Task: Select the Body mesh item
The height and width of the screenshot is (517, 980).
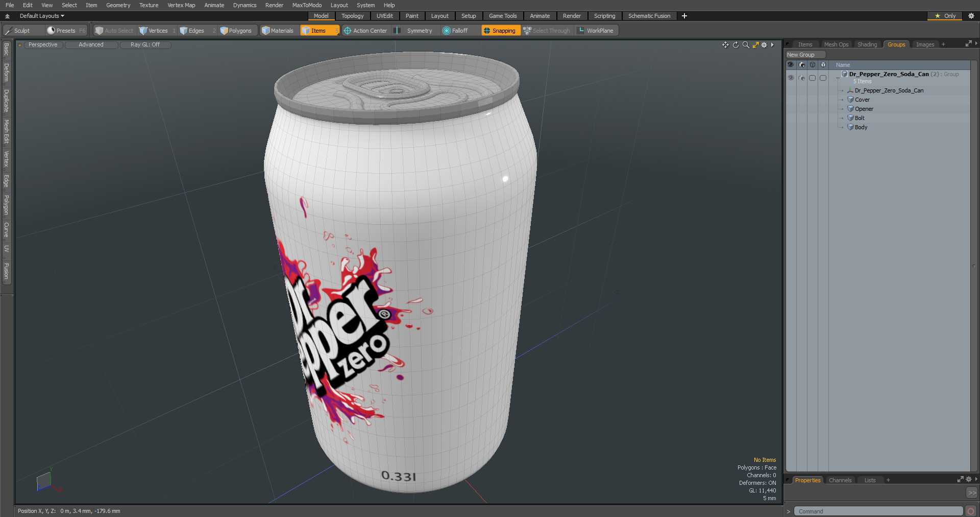Action: tap(861, 127)
